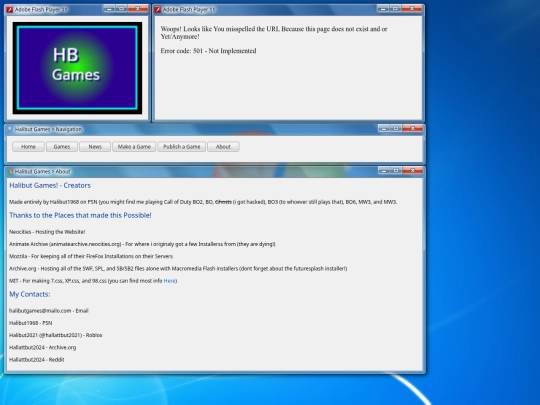
Task: Click the 'My Contacts:' heading
Action: tap(30, 294)
